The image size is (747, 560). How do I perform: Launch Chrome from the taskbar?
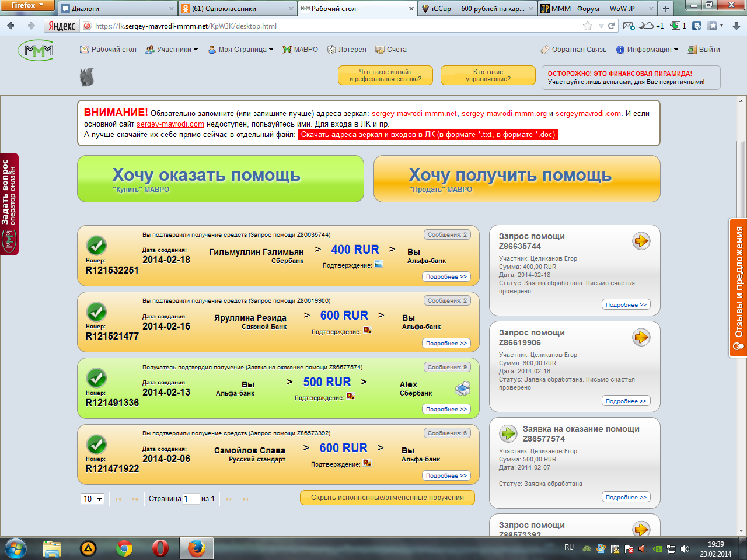124,548
